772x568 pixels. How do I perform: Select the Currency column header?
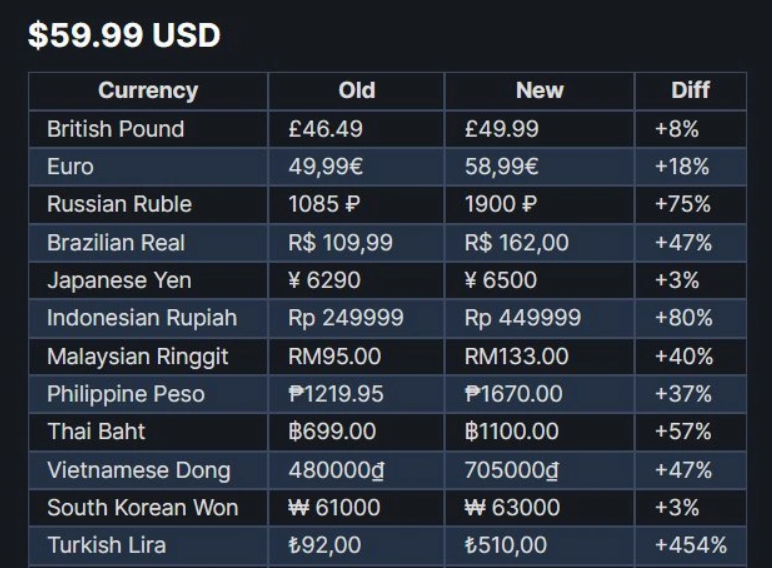pyautogui.click(x=148, y=91)
